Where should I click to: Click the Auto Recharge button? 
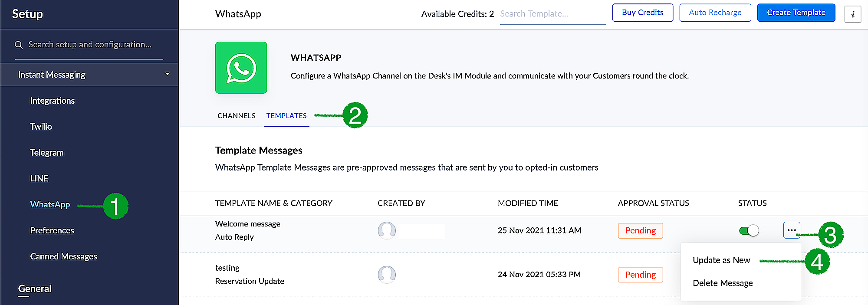[715, 13]
